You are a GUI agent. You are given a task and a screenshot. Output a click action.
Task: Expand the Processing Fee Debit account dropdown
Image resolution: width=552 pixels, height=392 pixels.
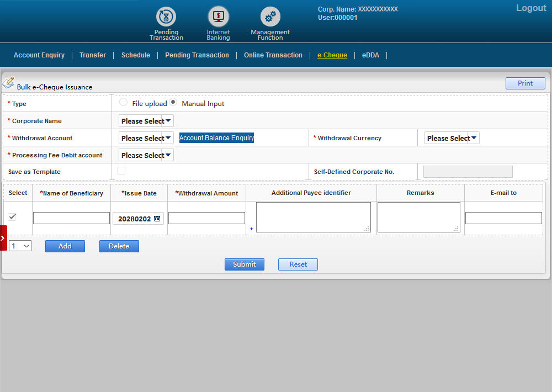pos(146,155)
